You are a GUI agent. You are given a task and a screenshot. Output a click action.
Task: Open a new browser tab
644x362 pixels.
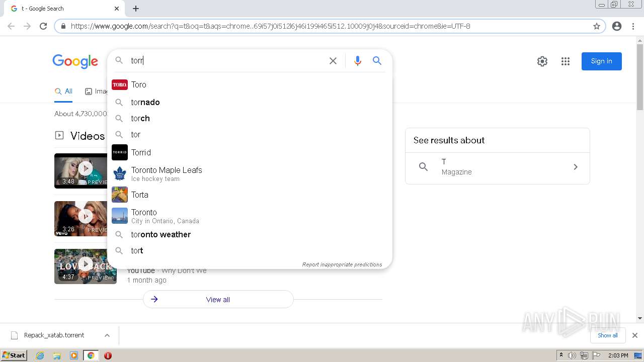pos(136,9)
